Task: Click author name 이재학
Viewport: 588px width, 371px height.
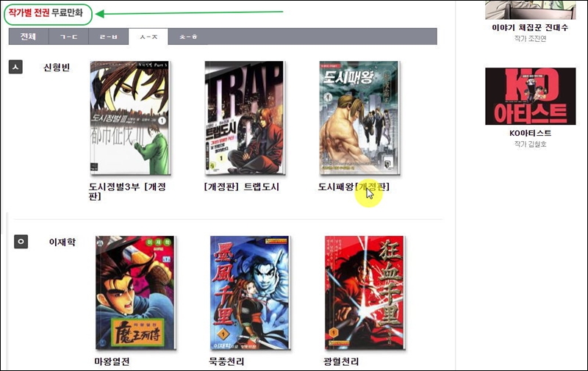Action: coord(62,242)
